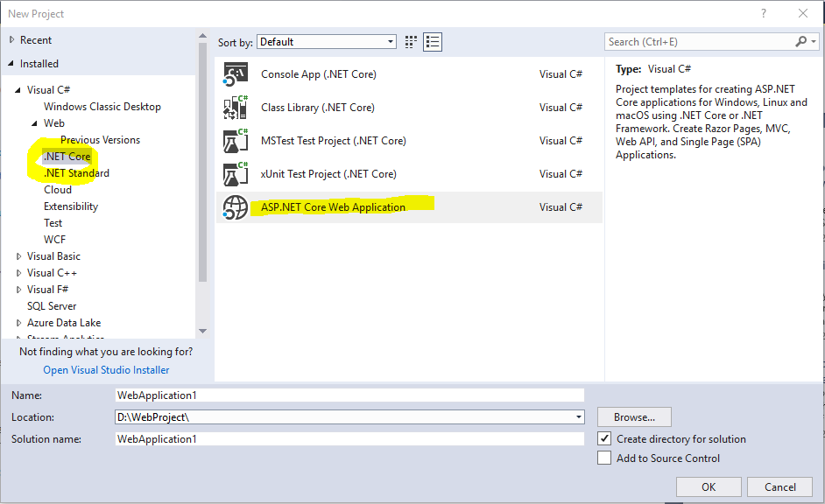Select the Cloud category
The image size is (825, 504).
coord(58,190)
